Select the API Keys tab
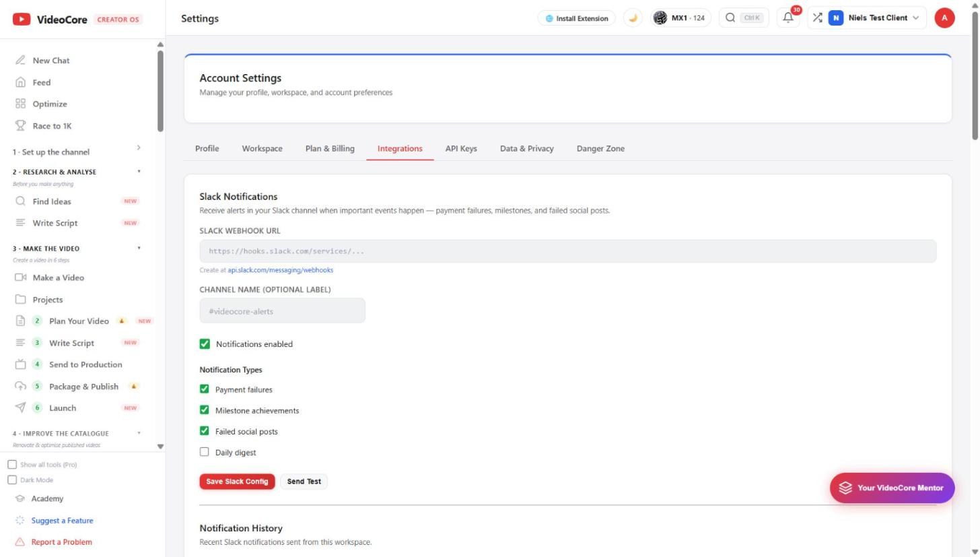Viewport: 980px width, 557px height. (461, 149)
